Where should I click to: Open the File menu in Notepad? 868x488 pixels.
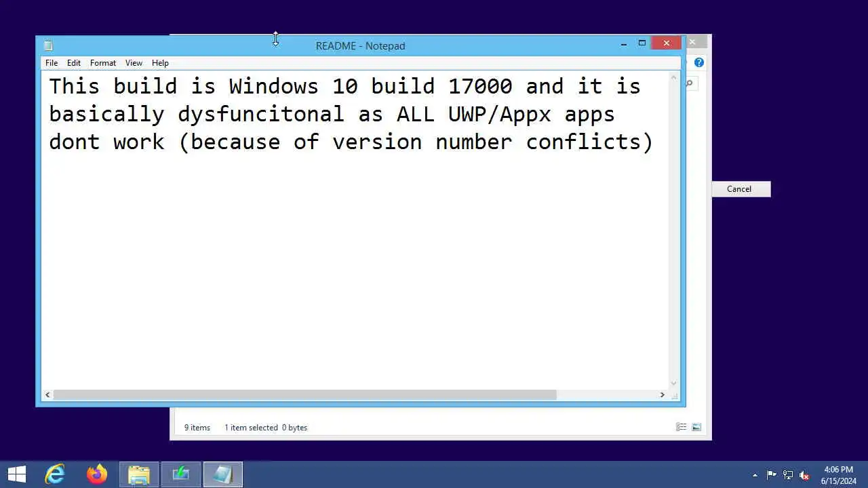pyautogui.click(x=52, y=63)
